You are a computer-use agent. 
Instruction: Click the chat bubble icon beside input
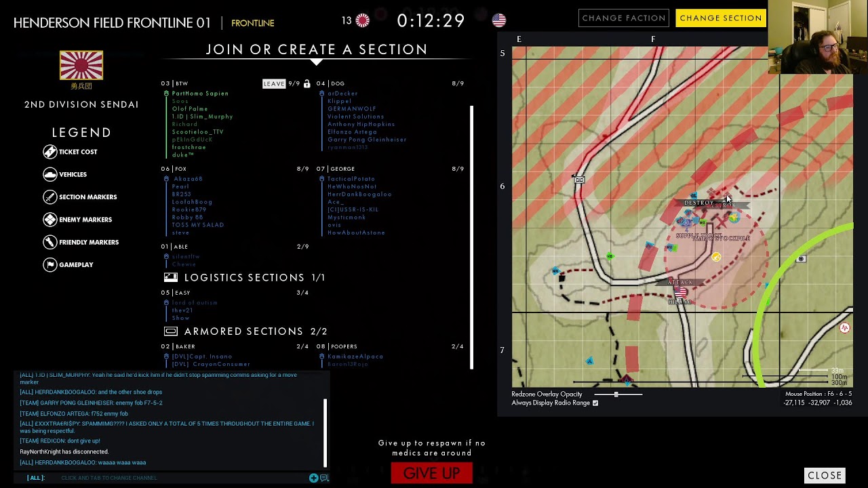pyautogui.click(x=324, y=478)
